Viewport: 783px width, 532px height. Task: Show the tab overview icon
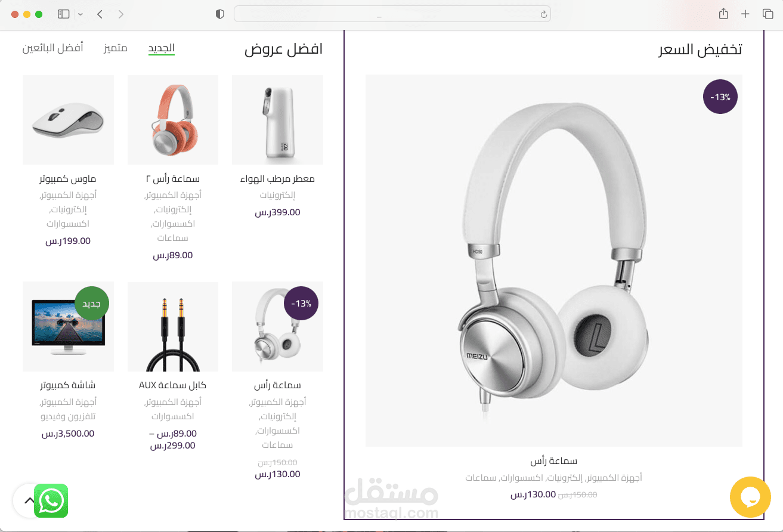[767, 14]
